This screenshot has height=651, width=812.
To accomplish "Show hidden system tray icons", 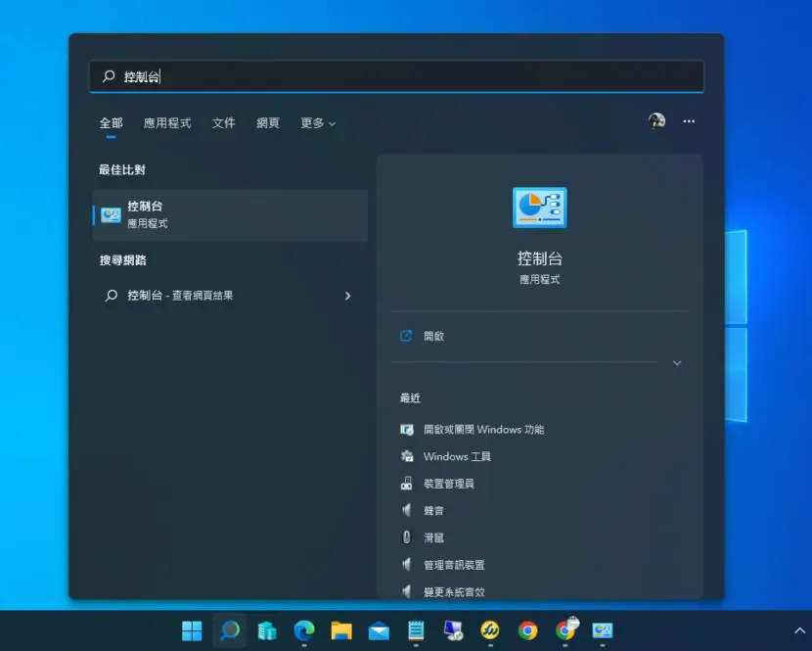I will pos(799,630).
